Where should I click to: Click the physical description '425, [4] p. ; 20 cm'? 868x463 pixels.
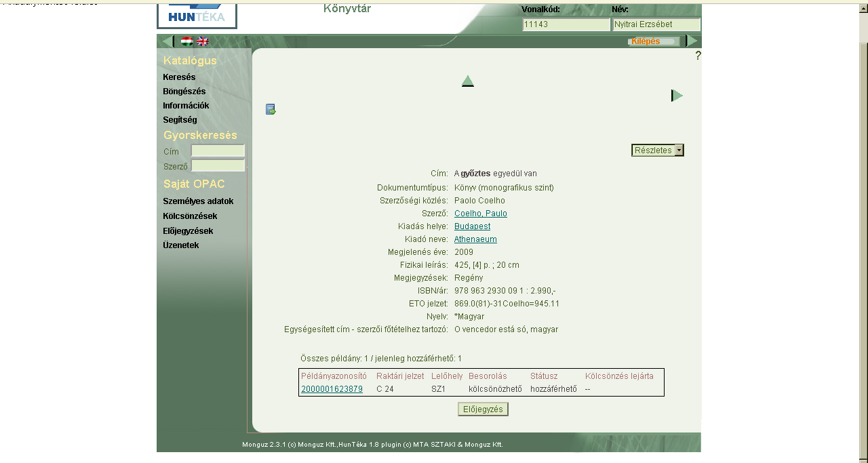point(487,265)
